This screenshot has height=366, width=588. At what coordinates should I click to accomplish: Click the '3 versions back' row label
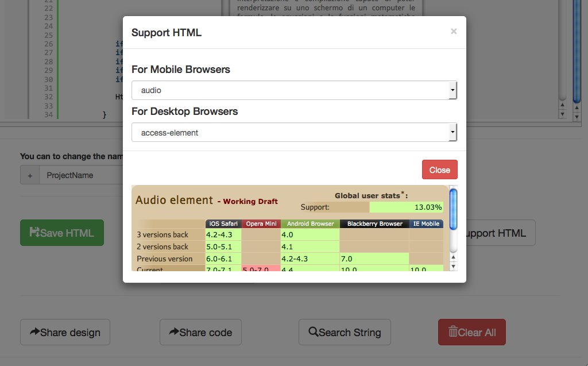pyautogui.click(x=163, y=234)
